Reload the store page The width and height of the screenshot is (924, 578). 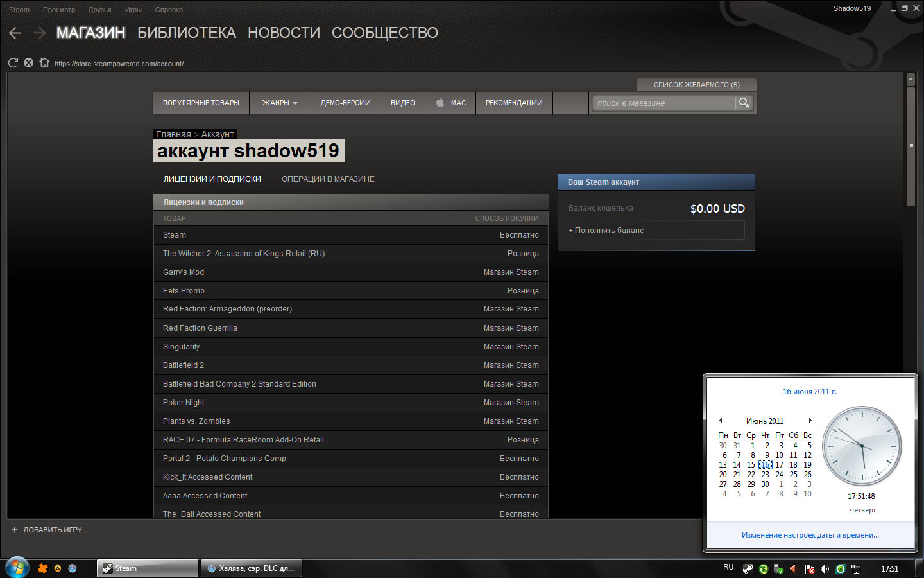click(13, 63)
